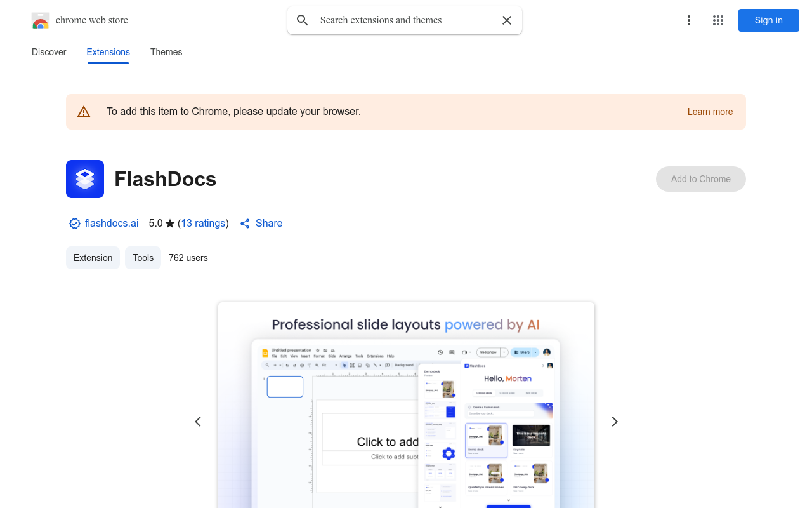Open the Google apps grid
The width and height of the screenshot is (812, 508).
718,20
